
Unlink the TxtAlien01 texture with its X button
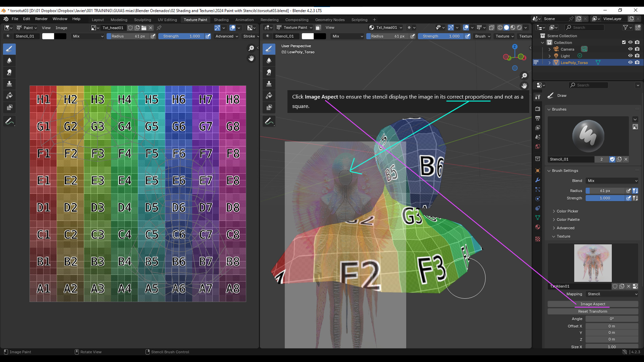tap(629, 286)
